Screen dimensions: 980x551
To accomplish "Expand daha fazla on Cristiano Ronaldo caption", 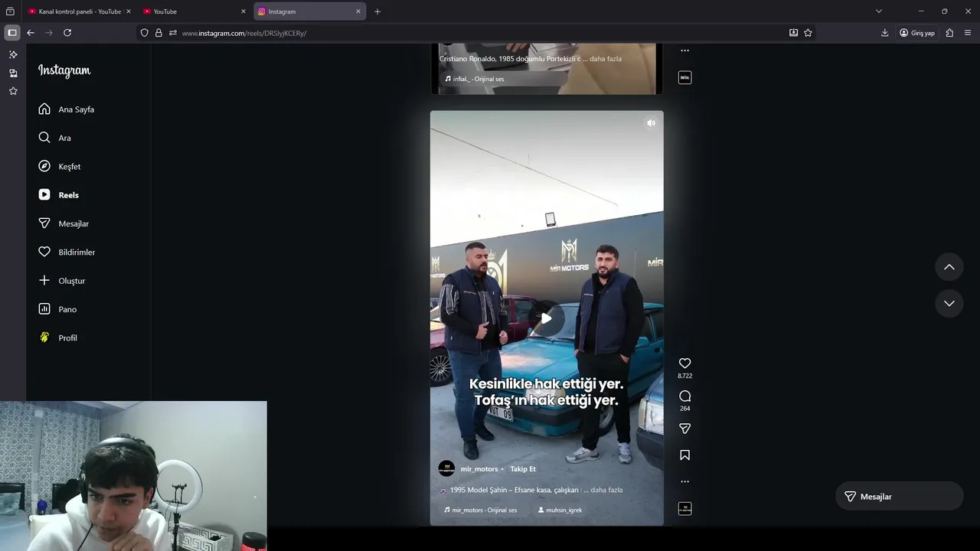I will [x=606, y=59].
